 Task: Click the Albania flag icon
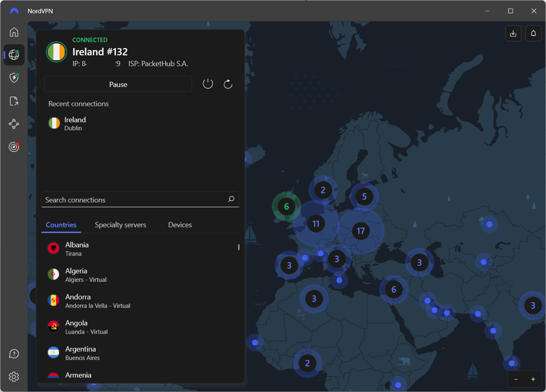point(53,248)
